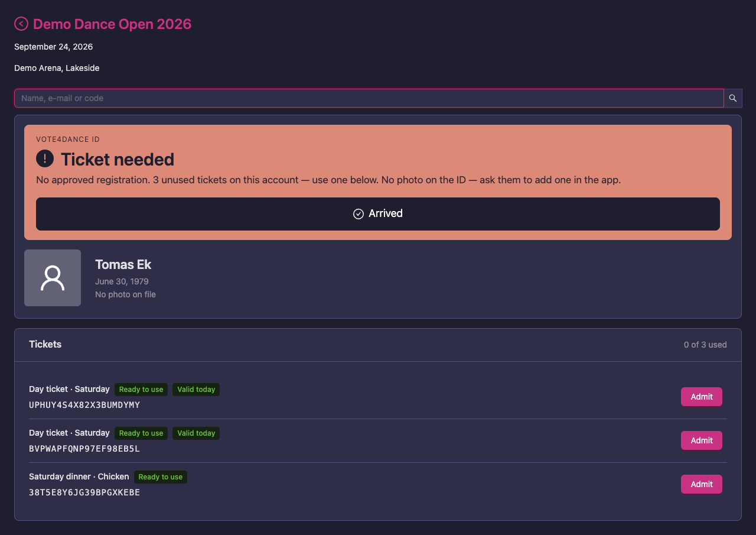Screen dimensions: 756x535
Task: Admit ticket UPHUY4S4X82X3BUMDYMY
Action: pos(702,397)
